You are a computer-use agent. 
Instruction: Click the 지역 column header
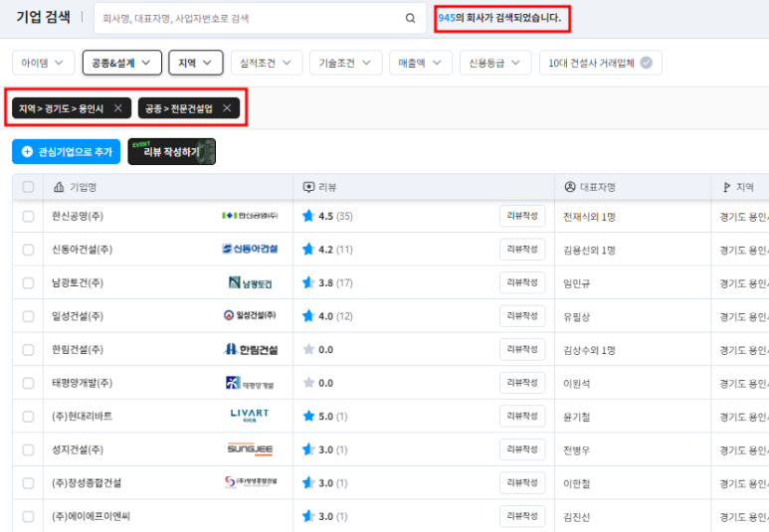pyautogui.click(x=738, y=187)
